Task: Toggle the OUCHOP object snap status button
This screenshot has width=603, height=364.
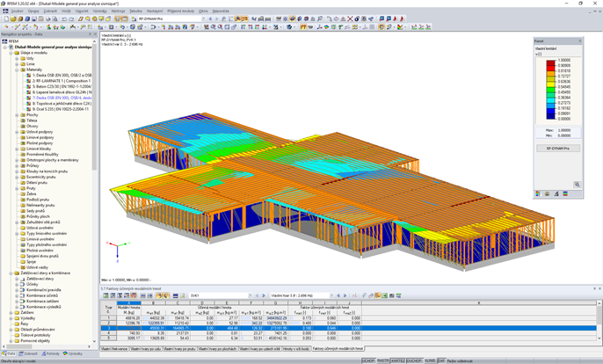Action: [415, 360]
